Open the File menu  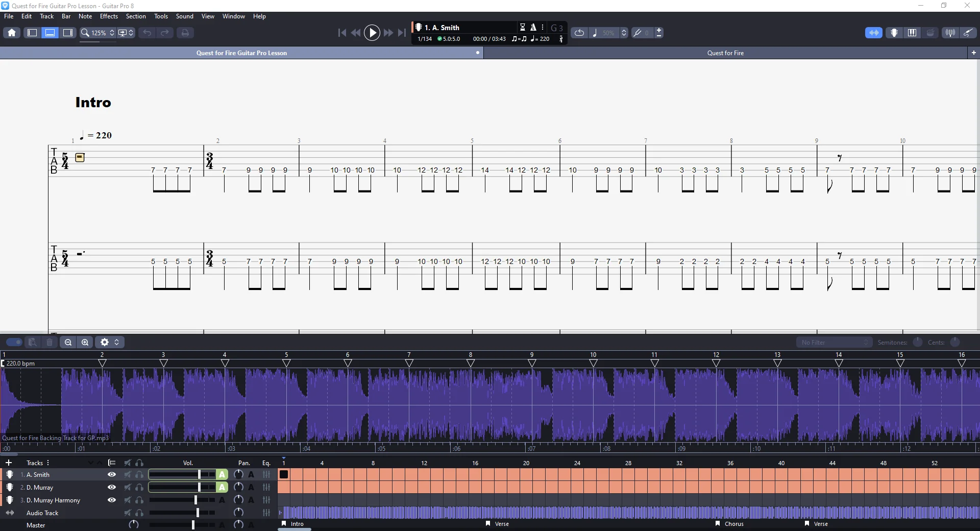[9, 16]
